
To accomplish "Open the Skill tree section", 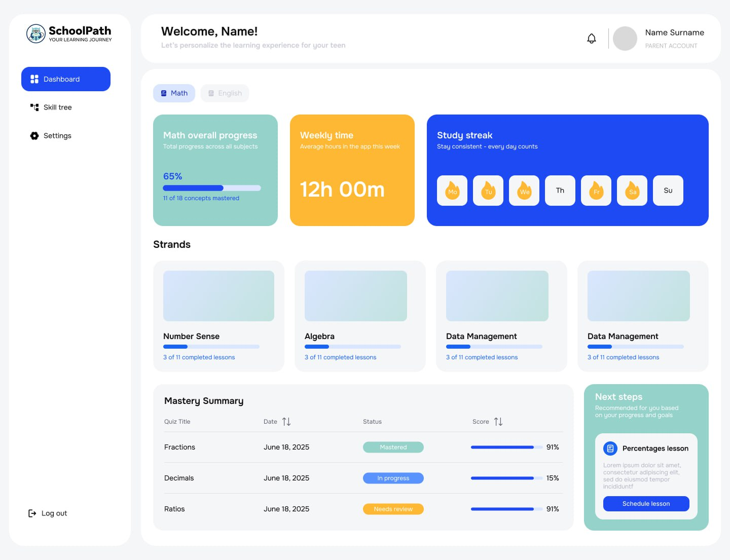I will [57, 107].
